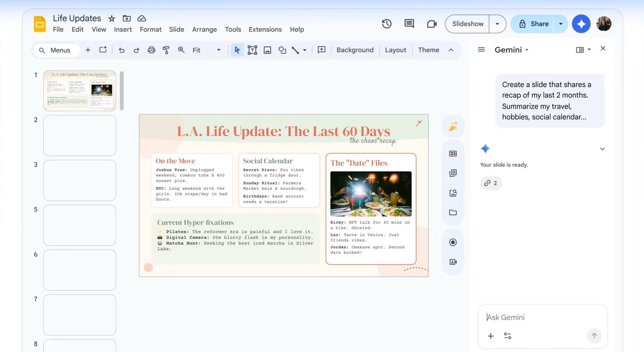Image resolution: width=644 pixels, height=352 pixels.
Task: Click the Theme button
Action: [428, 50]
